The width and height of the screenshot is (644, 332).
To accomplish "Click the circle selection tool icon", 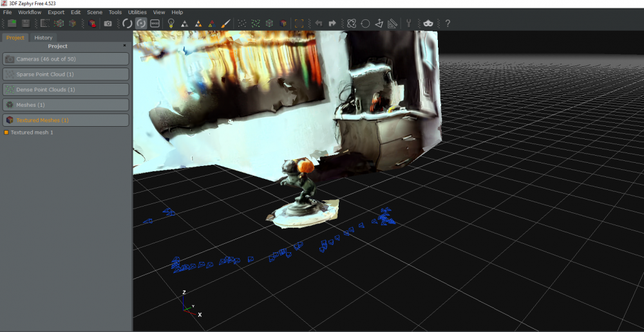I will (365, 23).
